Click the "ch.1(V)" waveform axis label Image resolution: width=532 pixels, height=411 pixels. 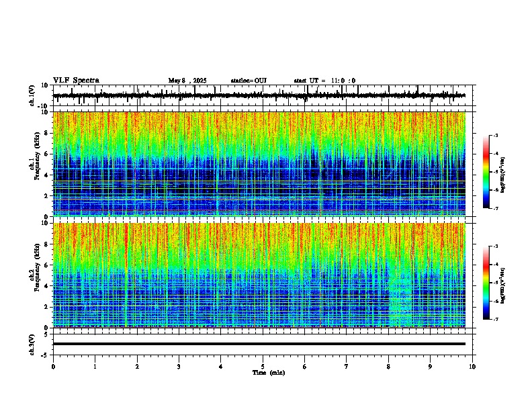pos(32,95)
